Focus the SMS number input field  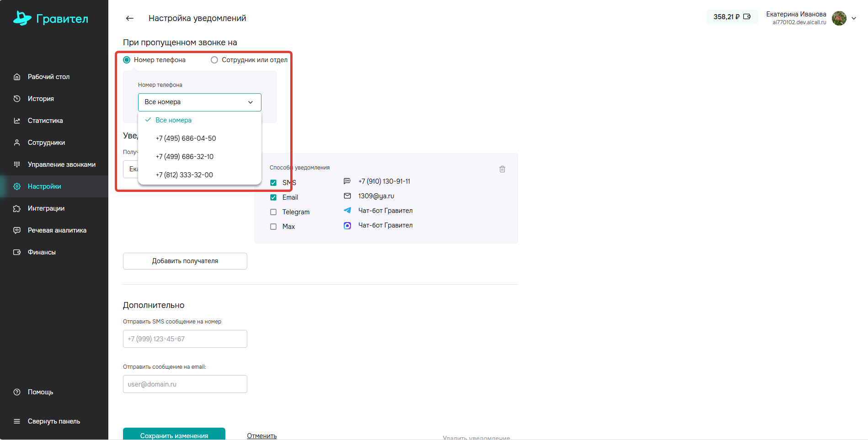click(x=185, y=339)
